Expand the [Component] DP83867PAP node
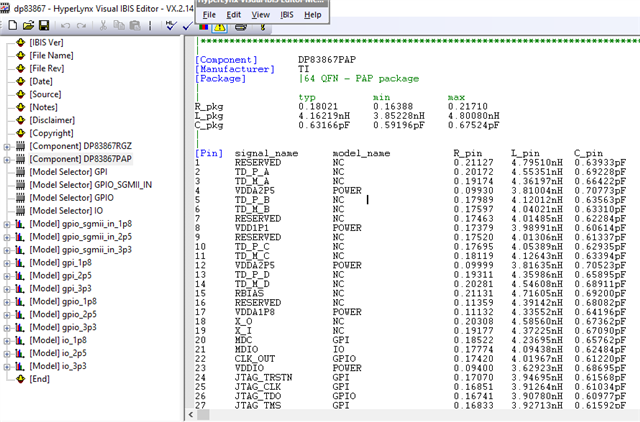This screenshot has width=640, height=422. click(7, 160)
